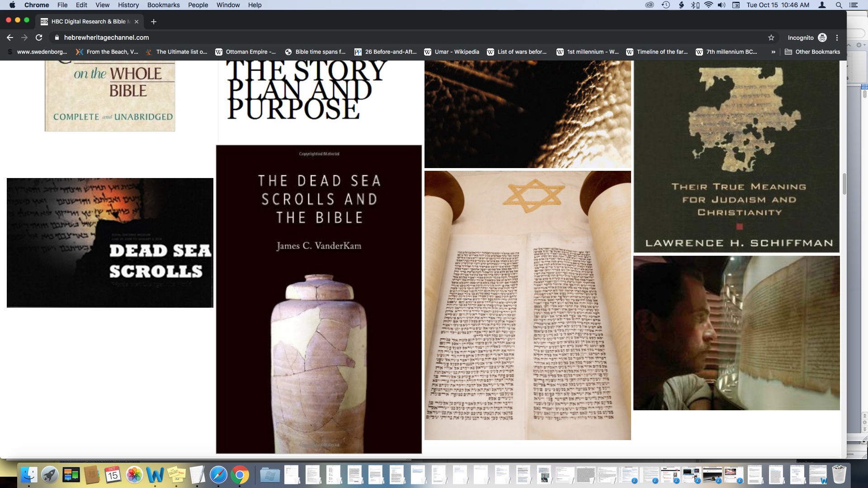
Task: Click the site lock icon in address bar
Action: (57, 38)
